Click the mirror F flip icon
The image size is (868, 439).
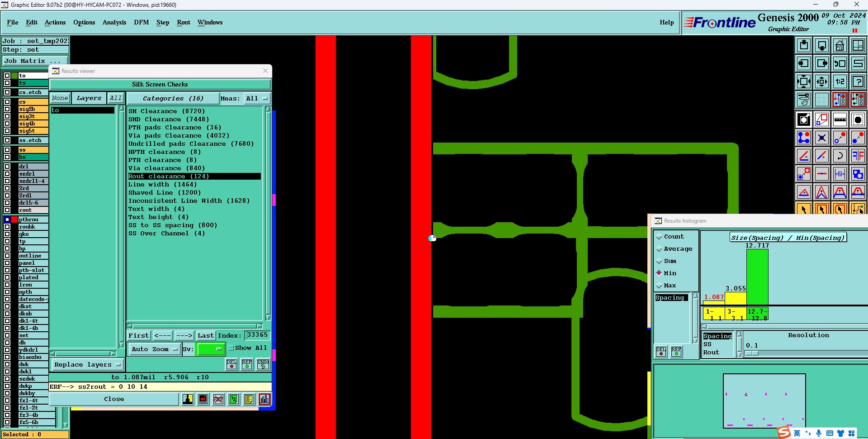click(x=858, y=156)
